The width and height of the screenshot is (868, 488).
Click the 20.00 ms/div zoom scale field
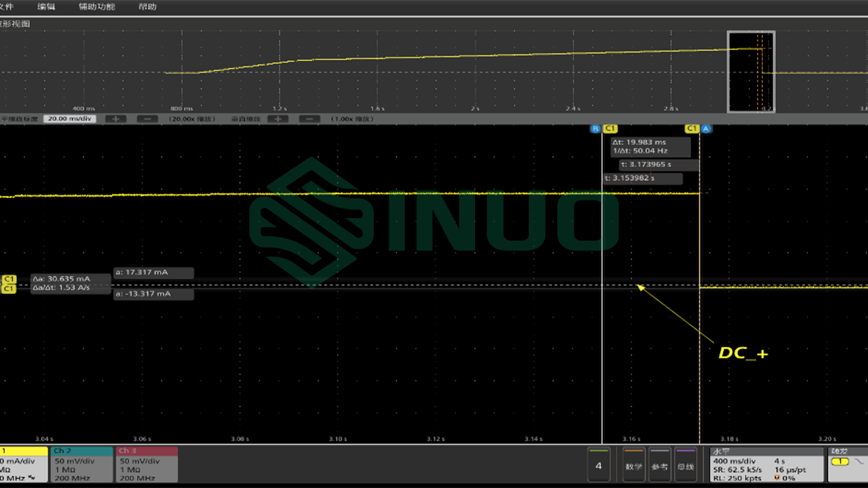point(70,119)
